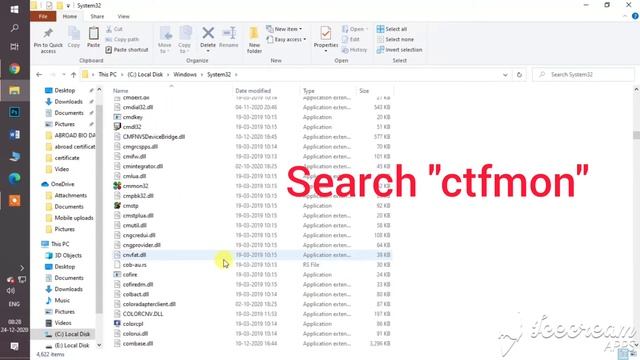Screen dimensions: 640x360
Task: Go up one folder level arrow
Action: (x=73, y=75)
